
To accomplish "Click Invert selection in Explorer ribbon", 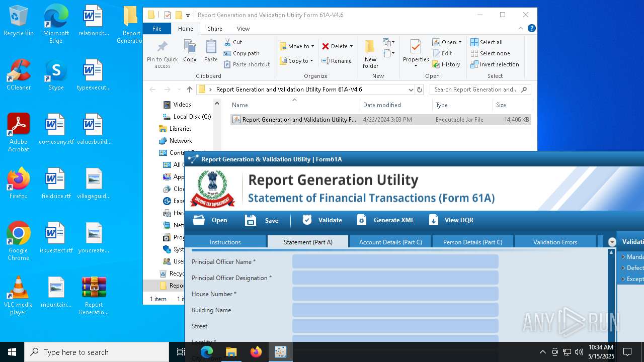I will (495, 64).
